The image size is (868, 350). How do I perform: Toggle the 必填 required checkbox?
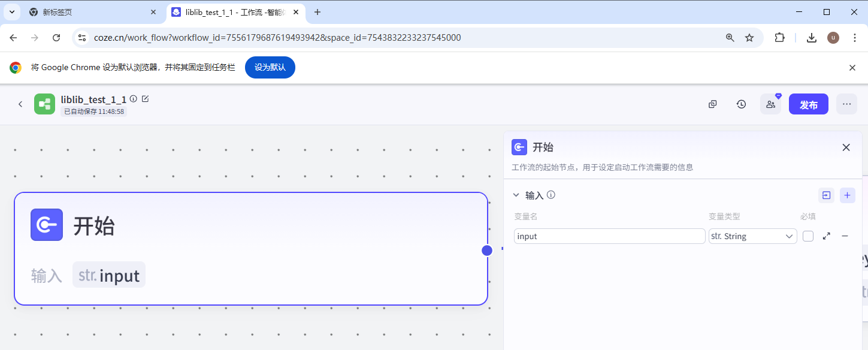click(x=808, y=236)
